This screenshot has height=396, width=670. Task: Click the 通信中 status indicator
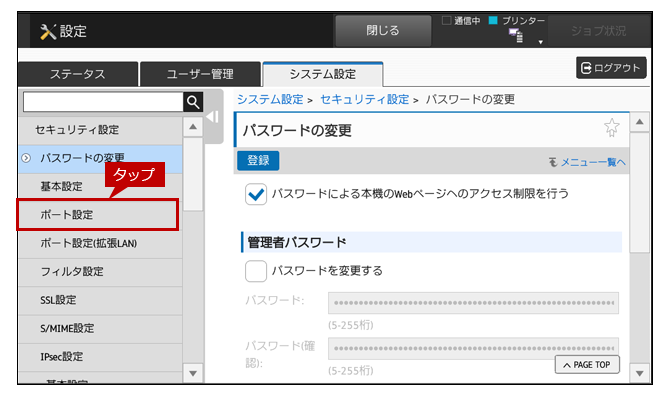(461, 21)
